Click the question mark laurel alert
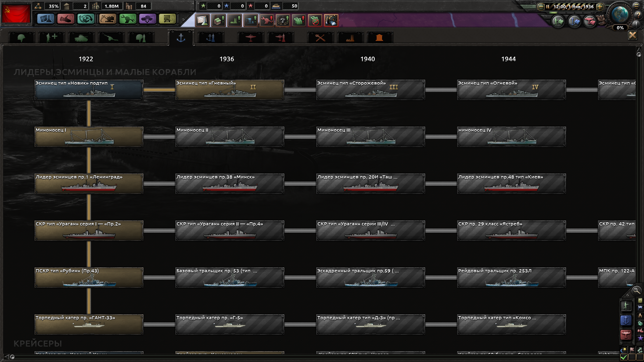Viewport: 644px width, 362px height. tap(283, 20)
